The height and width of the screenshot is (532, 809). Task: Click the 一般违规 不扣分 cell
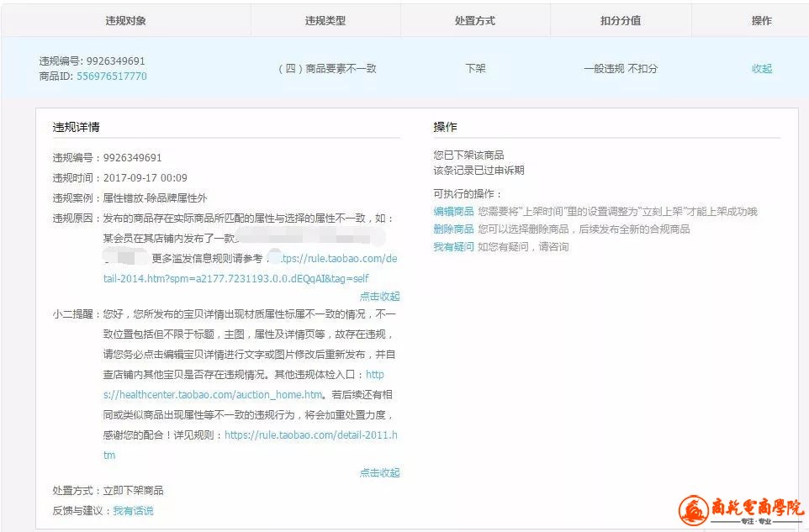click(x=621, y=69)
